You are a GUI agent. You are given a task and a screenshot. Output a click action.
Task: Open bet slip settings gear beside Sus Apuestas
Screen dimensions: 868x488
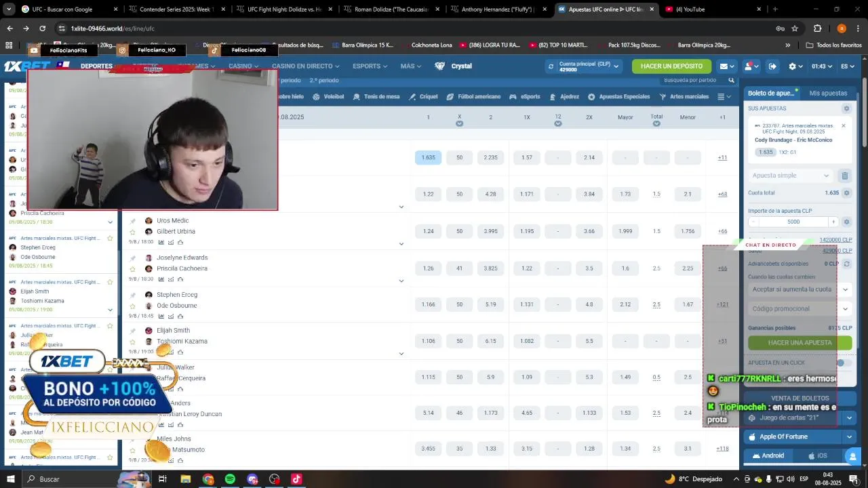click(846, 108)
